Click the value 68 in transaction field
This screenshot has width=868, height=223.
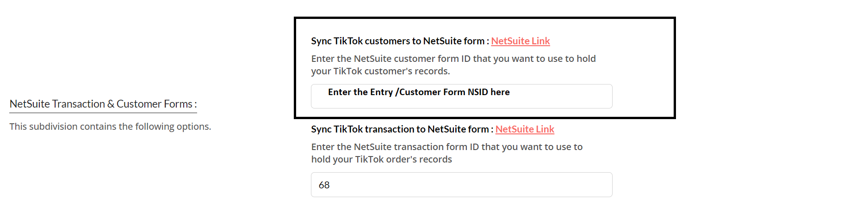324,185
